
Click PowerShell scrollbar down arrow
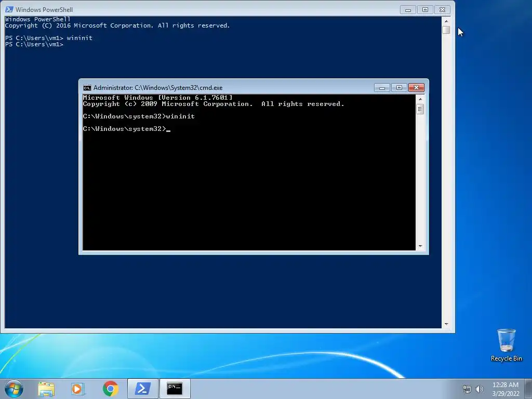(446, 324)
